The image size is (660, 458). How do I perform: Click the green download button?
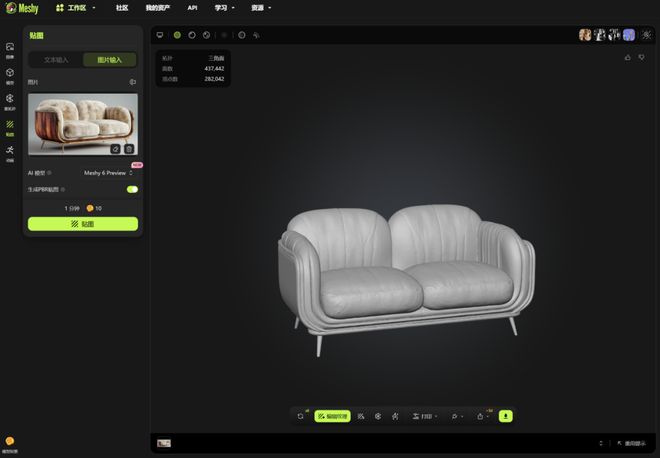(506, 416)
